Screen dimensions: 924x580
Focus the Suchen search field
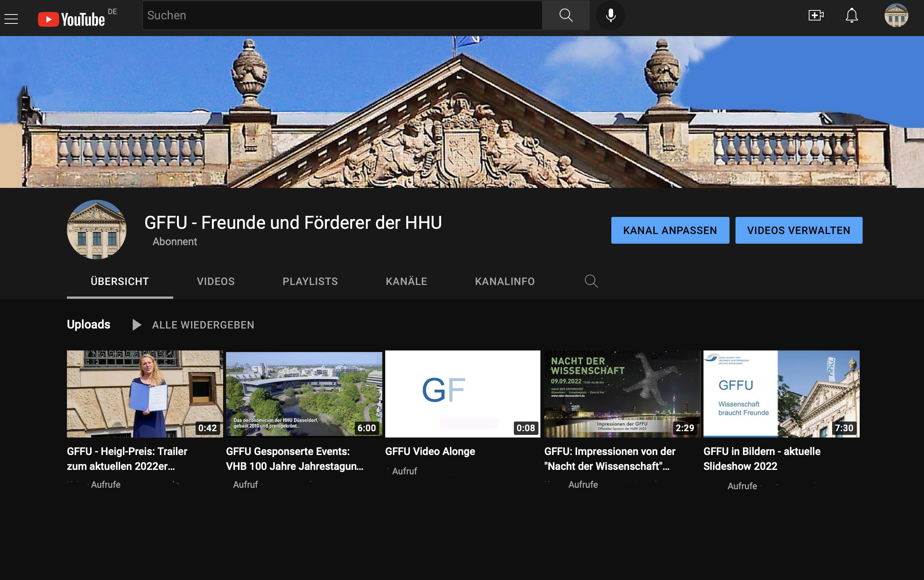(x=342, y=15)
